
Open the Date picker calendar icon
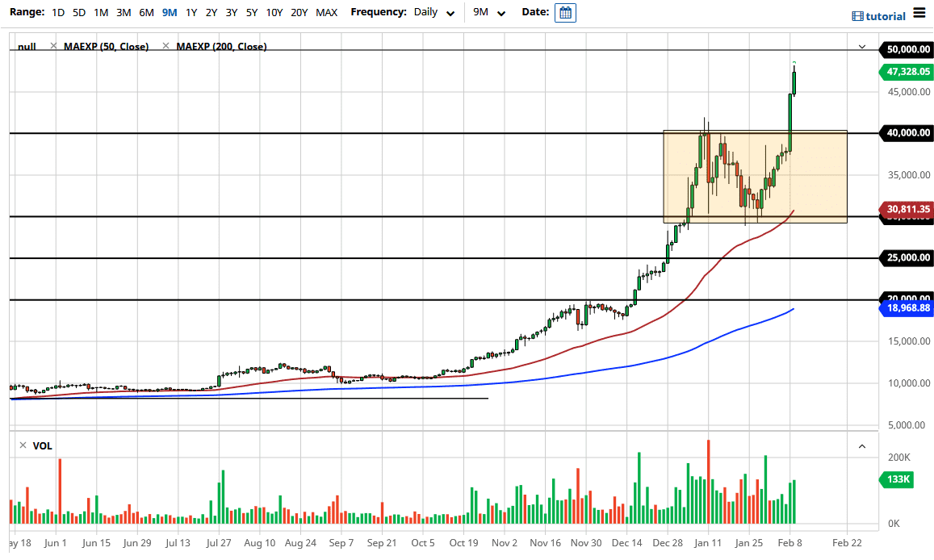(565, 12)
